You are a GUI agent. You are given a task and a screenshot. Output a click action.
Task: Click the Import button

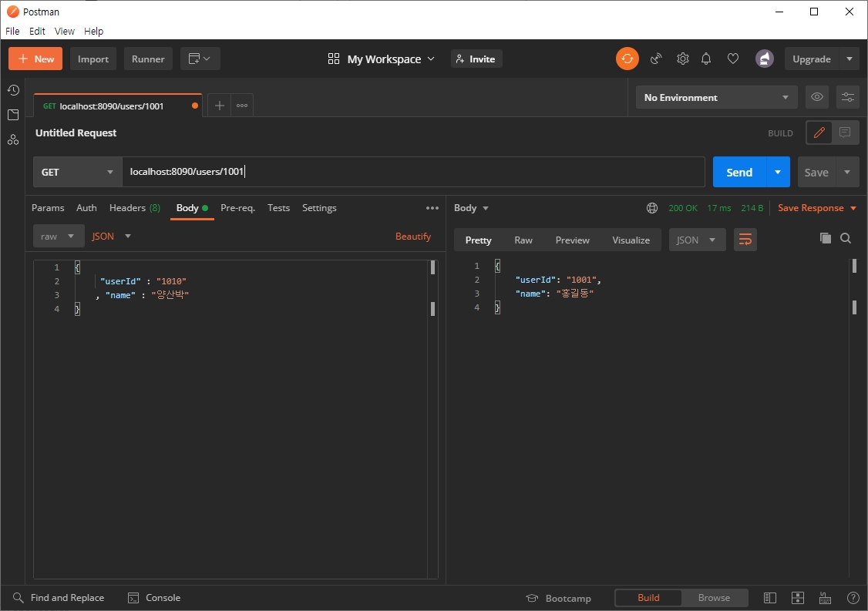click(x=93, y=59)
